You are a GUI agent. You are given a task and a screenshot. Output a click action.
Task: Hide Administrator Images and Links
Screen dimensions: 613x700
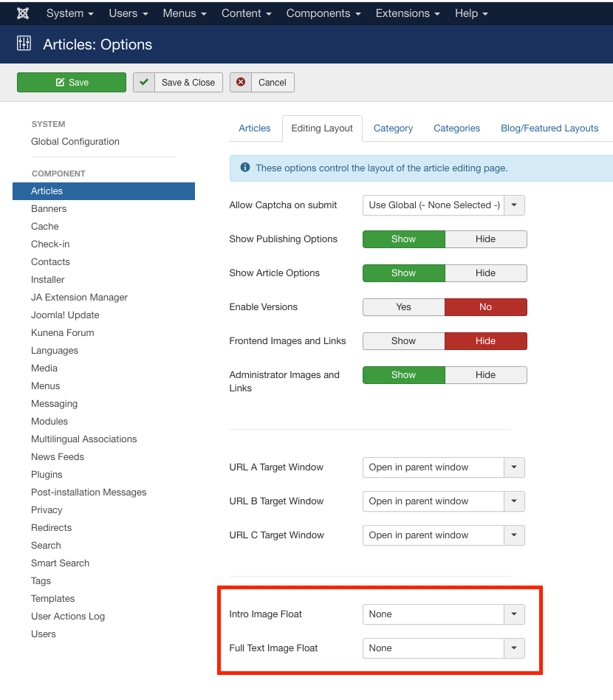click(x=485, y=375)
